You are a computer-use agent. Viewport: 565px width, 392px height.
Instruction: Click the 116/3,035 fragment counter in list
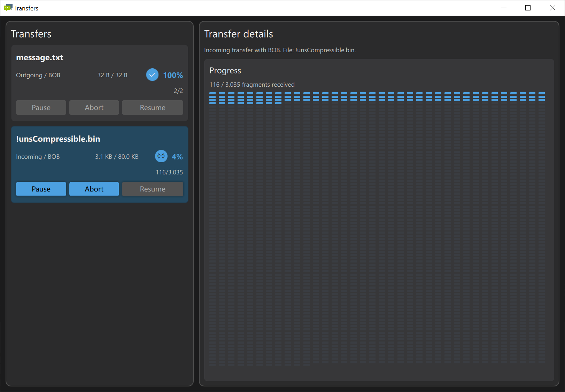tap(169, 172)
